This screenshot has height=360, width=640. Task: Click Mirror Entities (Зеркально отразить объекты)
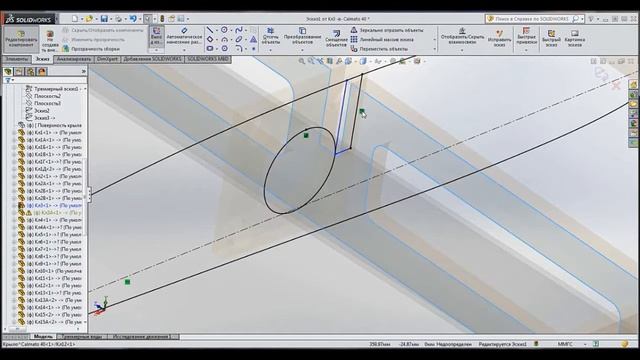[x=387, y=30]
